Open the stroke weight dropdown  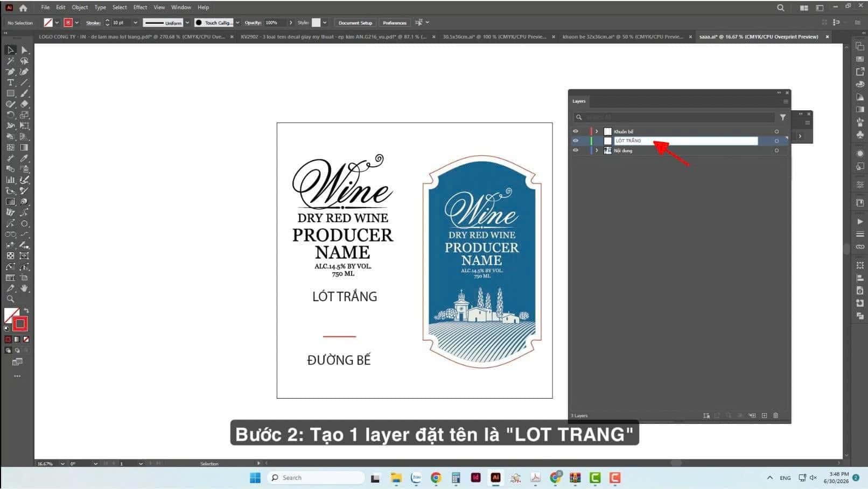coord(135,23)
